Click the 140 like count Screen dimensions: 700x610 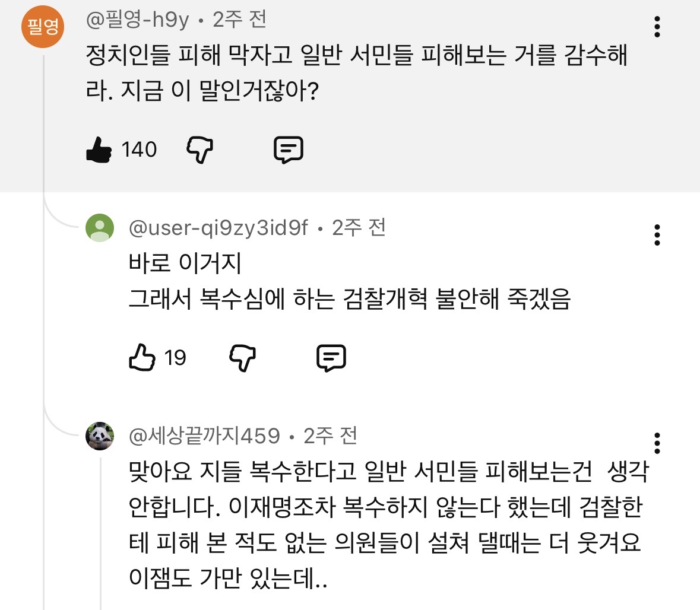[x=139, y=150]
